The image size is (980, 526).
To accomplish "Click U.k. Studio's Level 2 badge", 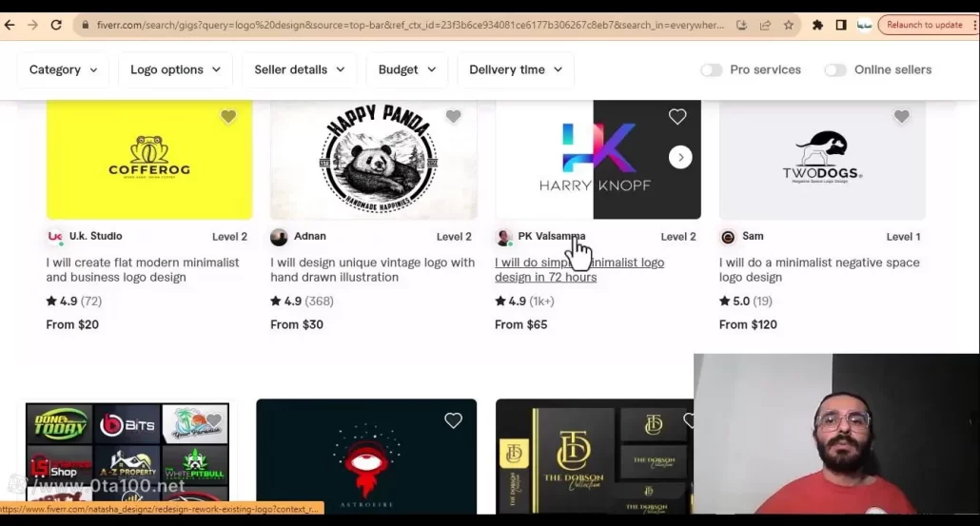I will coord(229,237).
